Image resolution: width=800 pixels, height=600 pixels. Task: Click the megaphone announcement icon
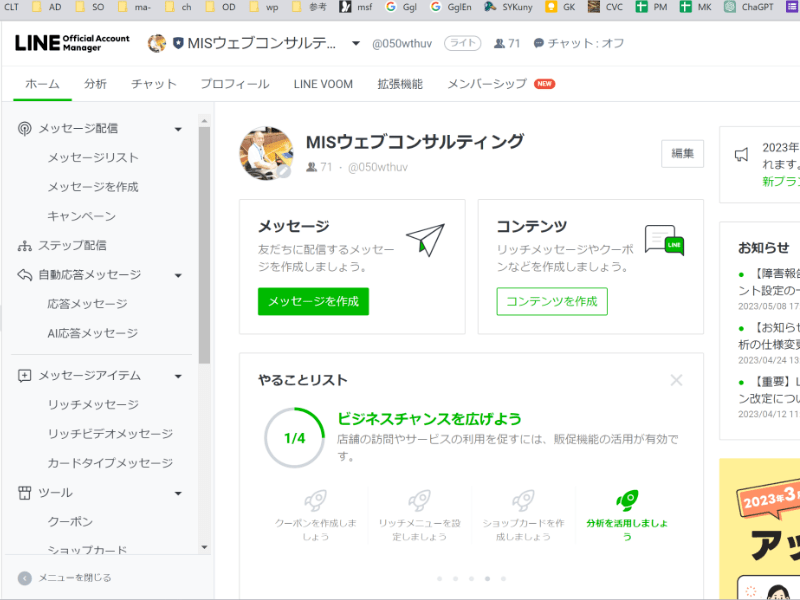[x=741, y=154]
